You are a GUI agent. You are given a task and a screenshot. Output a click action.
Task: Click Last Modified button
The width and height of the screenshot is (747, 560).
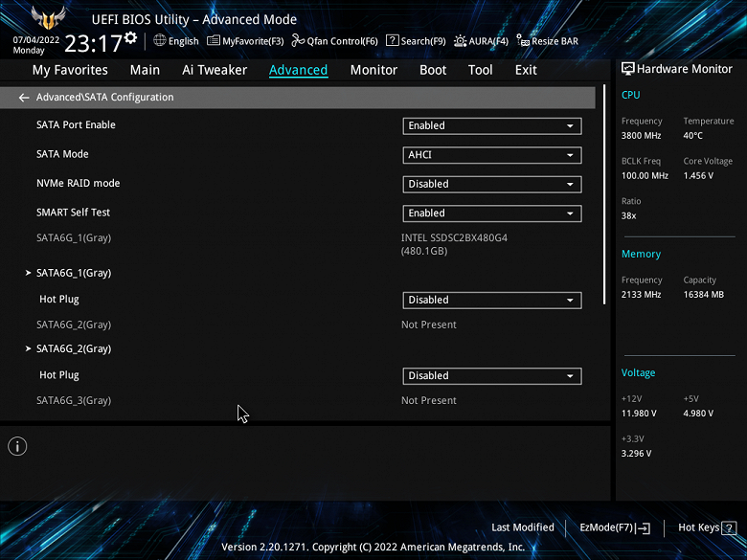523,527
